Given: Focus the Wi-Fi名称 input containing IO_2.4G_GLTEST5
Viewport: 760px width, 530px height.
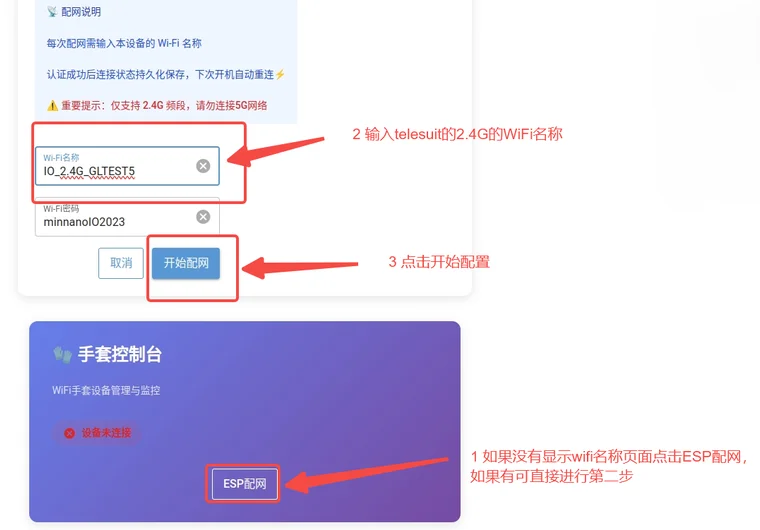Looking at the screenshot, I should [x=127, y=166].
